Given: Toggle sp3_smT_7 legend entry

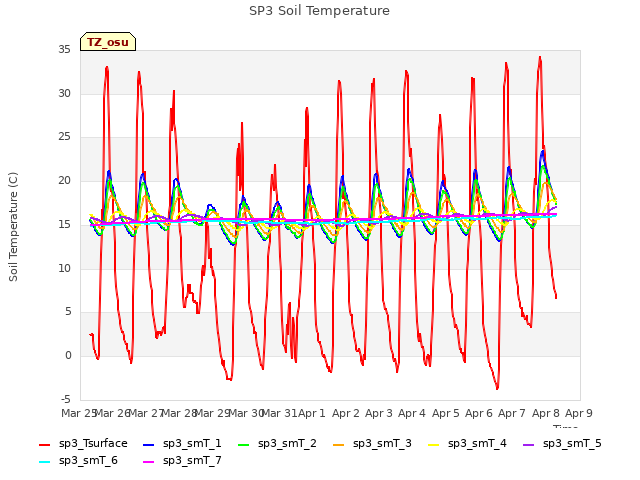Looking at the screenshot, I should click(x=182, y=461).
